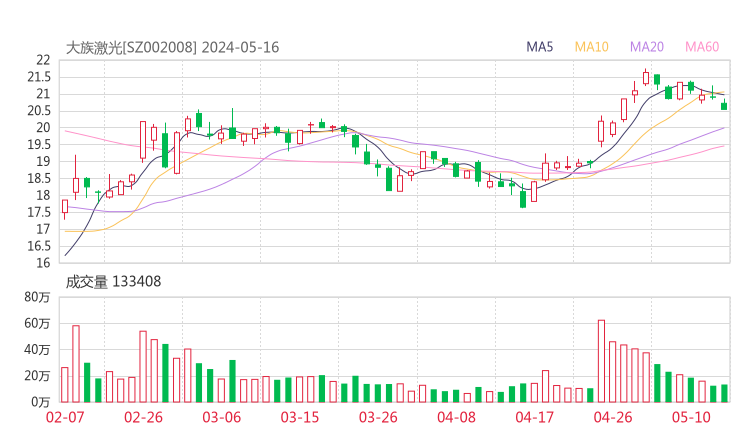Click the 02-07 date label
740x440 pixels.
(65, 417)
